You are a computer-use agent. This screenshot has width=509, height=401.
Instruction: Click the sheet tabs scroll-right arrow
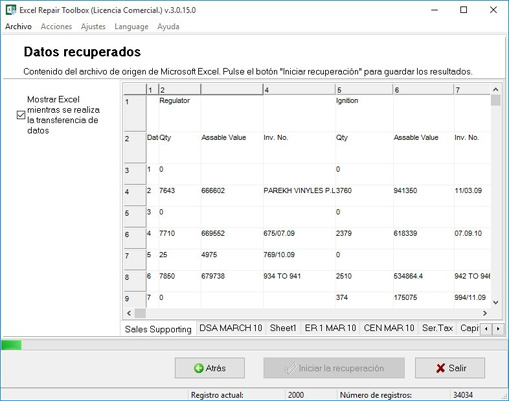click(498, 329)
